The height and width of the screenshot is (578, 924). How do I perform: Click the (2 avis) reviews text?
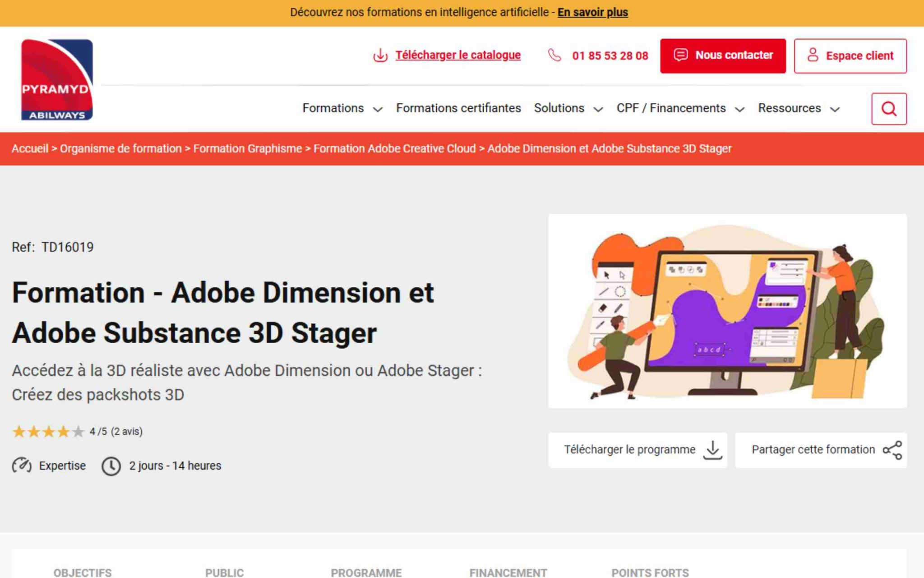[x=127, y=432]
